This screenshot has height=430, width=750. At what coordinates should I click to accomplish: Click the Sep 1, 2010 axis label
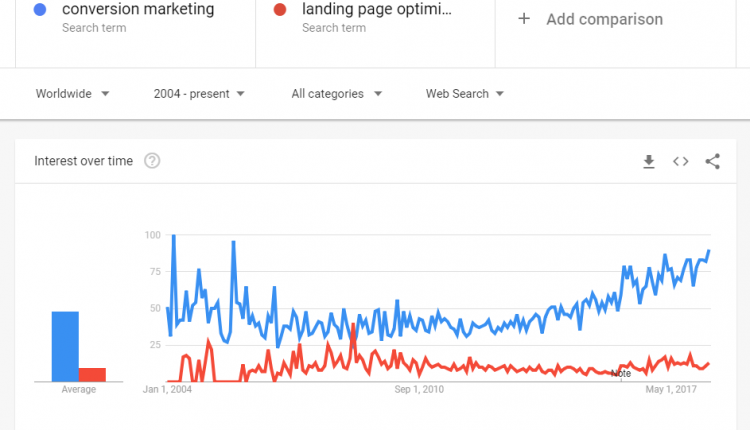click(419, 389)
